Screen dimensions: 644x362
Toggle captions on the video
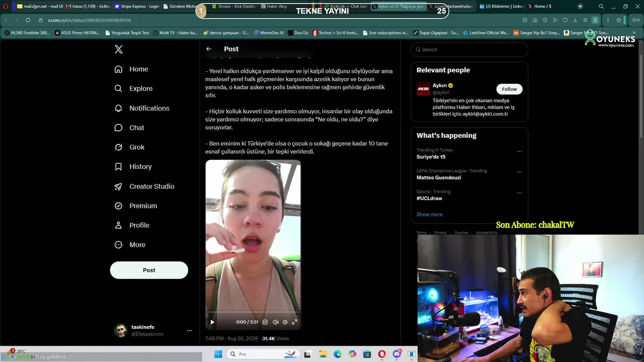coord(265,322)
